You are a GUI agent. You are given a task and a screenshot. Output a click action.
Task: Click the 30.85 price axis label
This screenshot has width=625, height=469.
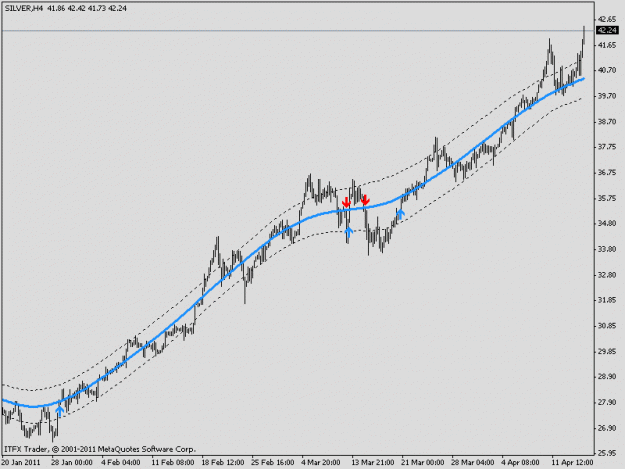point(607,326)
